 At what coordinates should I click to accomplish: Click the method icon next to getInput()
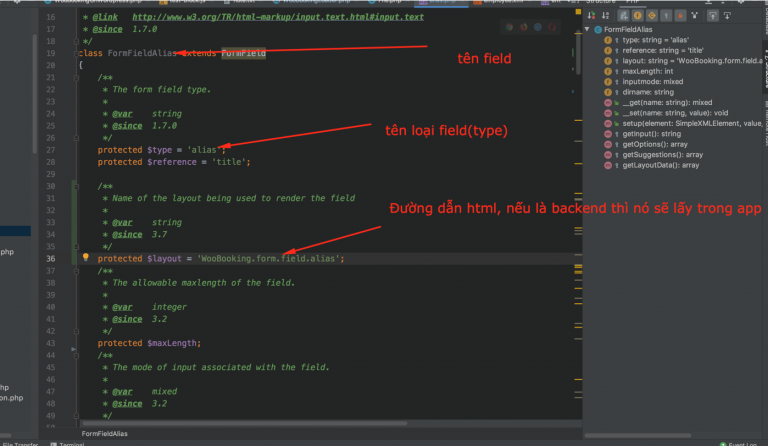607,133
